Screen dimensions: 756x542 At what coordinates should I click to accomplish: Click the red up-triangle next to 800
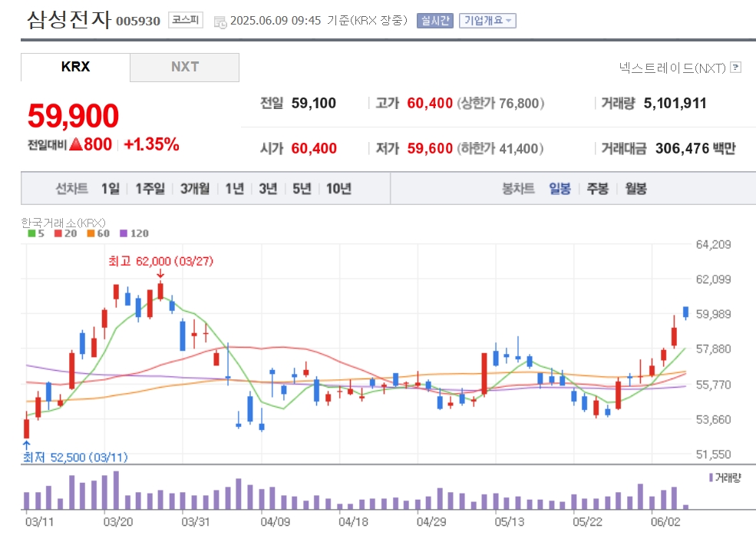coord(76,144)
